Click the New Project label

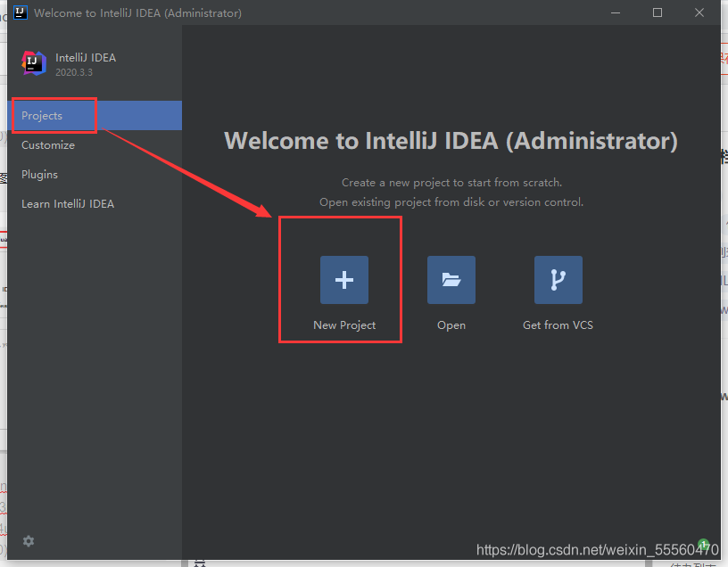tap(344, 325)
